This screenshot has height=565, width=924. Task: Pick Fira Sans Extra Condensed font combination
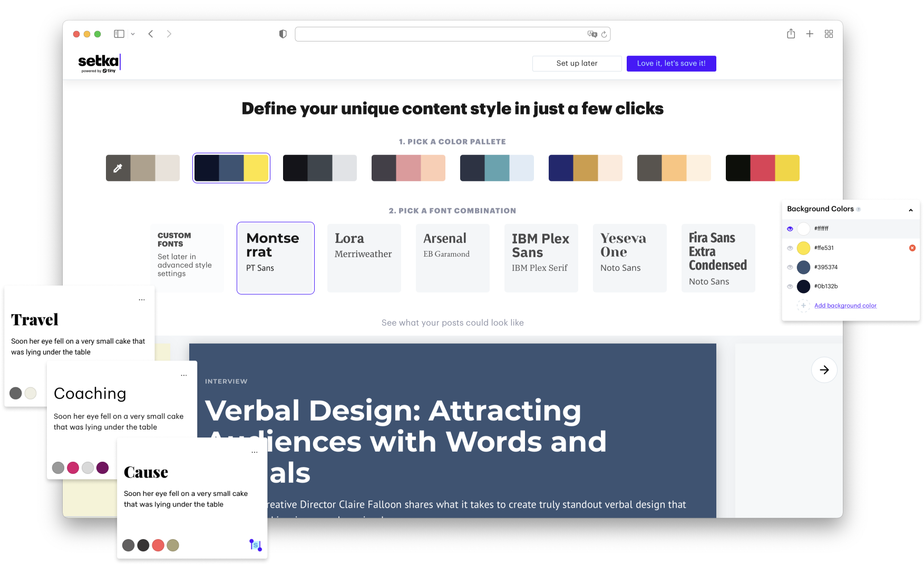coord(718,258)
